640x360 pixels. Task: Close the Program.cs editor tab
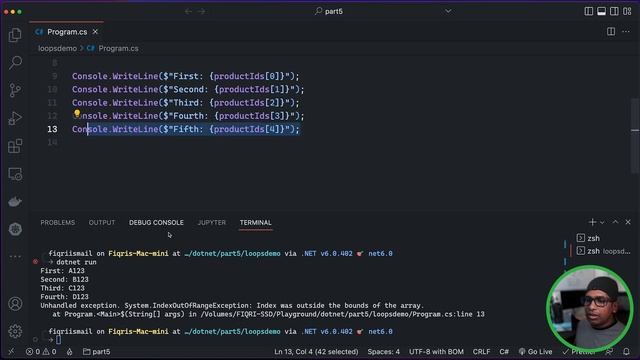point(95,31)
